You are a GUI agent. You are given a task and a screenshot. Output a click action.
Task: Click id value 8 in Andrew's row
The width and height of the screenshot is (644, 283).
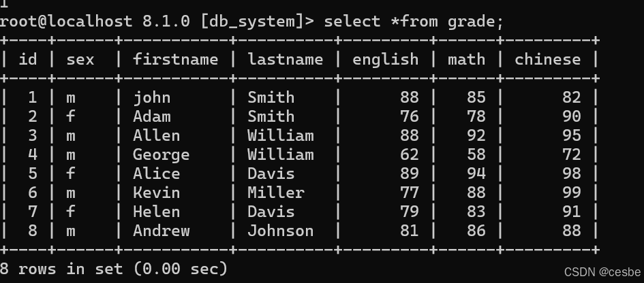[33, 231]
